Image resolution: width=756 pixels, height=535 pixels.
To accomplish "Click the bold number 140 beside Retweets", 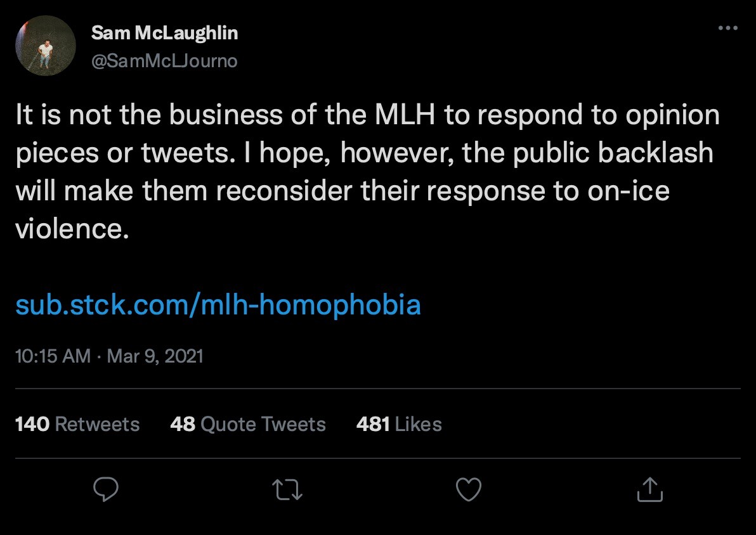I will (x=32, y=423).
